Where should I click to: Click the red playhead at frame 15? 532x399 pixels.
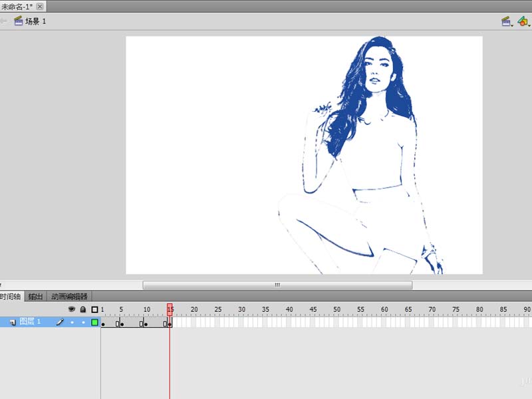point(170,309)
